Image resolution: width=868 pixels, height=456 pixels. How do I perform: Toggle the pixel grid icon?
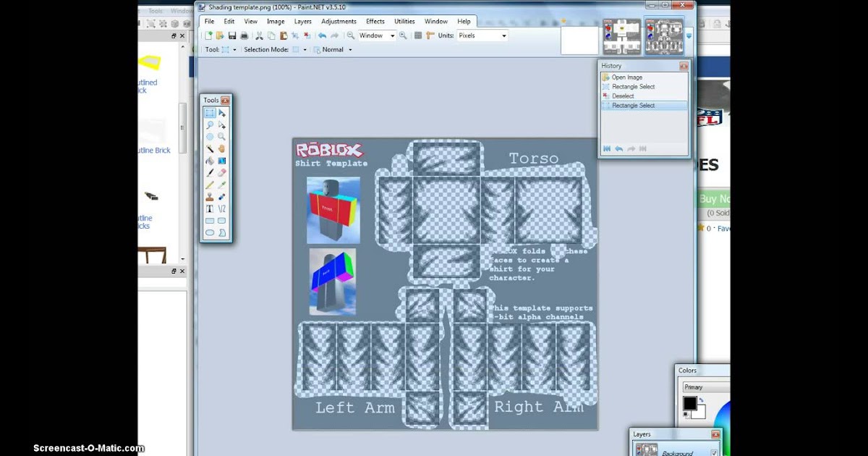point(418,35)
